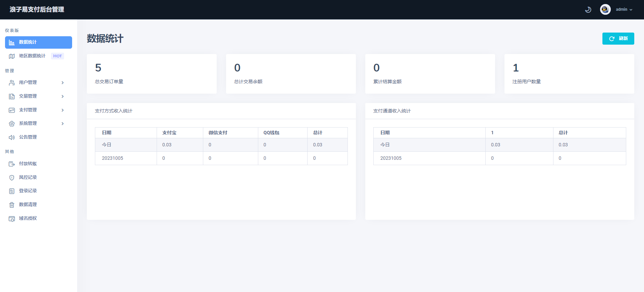The height and width of the screenshot is (292, 644).
Task: Select the 数据统计 bar chart icon
Action: point(12,43)
